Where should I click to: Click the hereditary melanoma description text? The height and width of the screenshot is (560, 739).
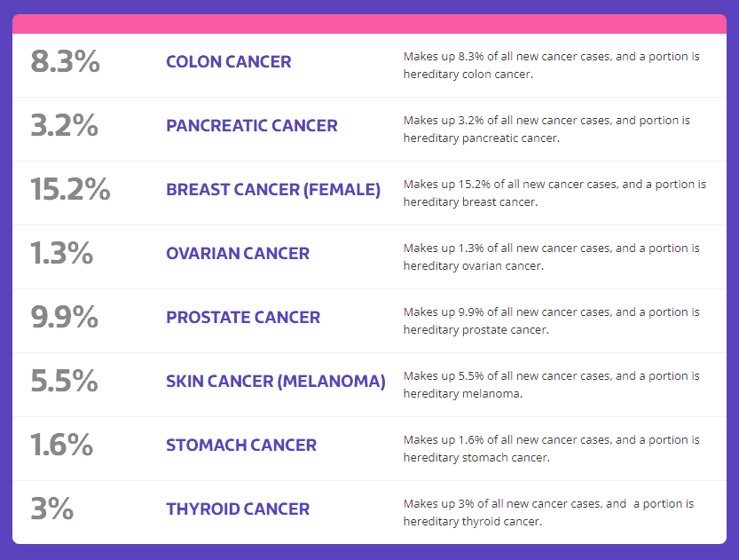pyautogui.click(x=552, y=384)
